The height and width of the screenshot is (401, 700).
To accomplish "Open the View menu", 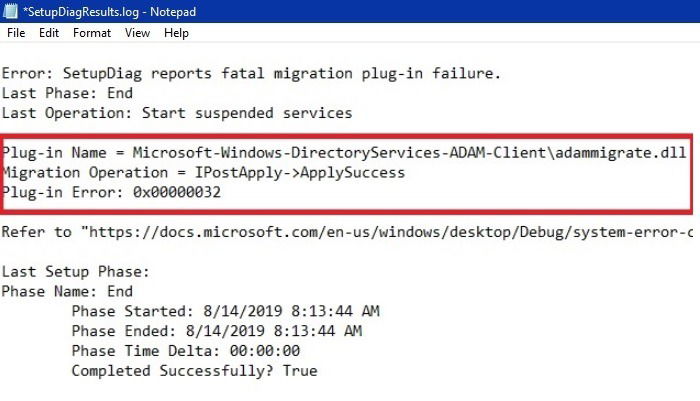I will 137,33.
